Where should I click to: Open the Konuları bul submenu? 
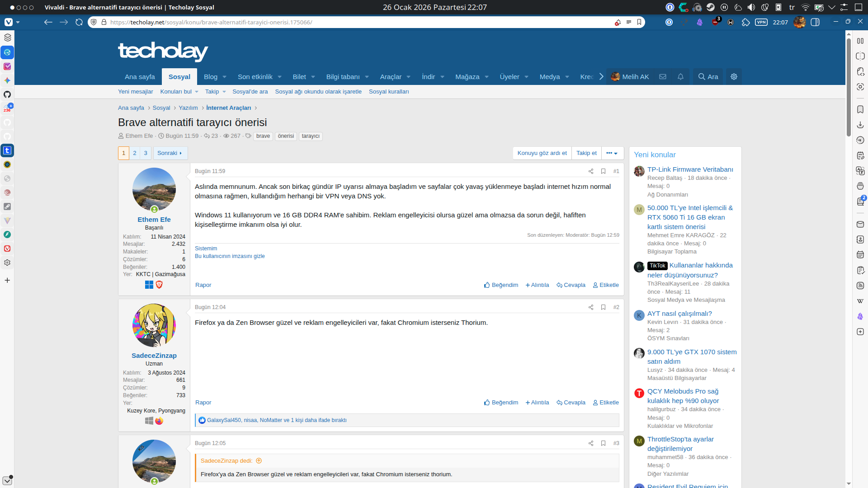[179, 92]
